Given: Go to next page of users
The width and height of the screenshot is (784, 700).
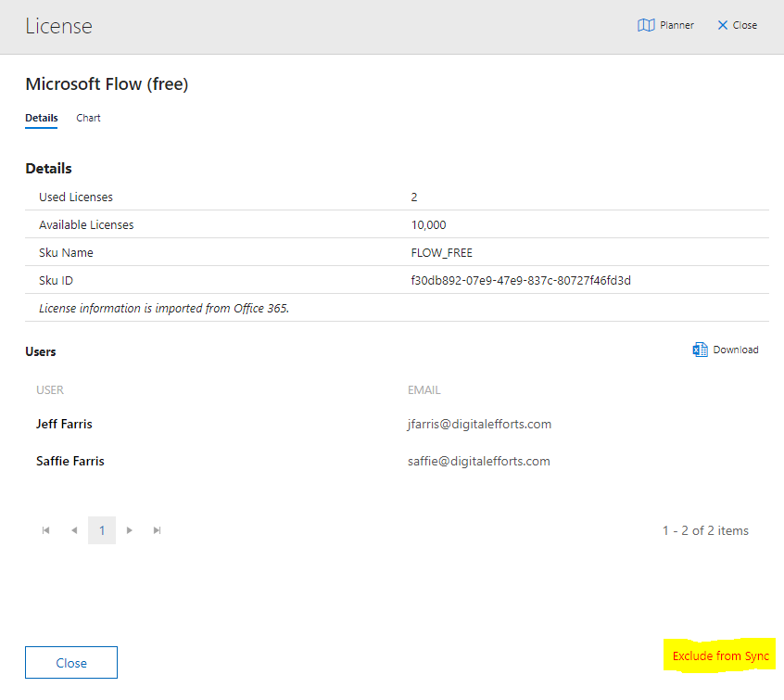Looking at the screenshot, I should click(x=130, y=530).
